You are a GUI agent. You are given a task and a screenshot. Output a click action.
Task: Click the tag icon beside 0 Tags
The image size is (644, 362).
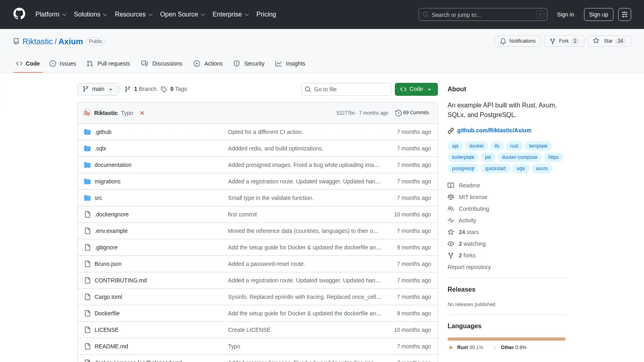tap(164, 89)
